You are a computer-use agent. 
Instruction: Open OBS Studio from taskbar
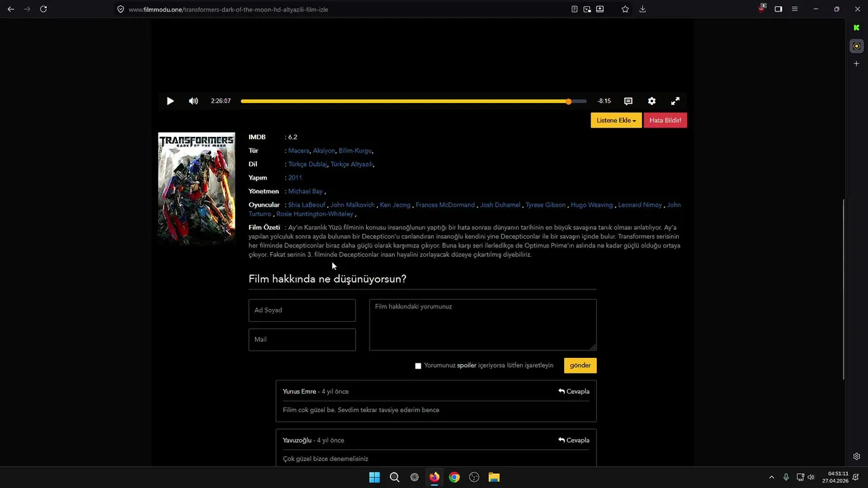(474, 477)
